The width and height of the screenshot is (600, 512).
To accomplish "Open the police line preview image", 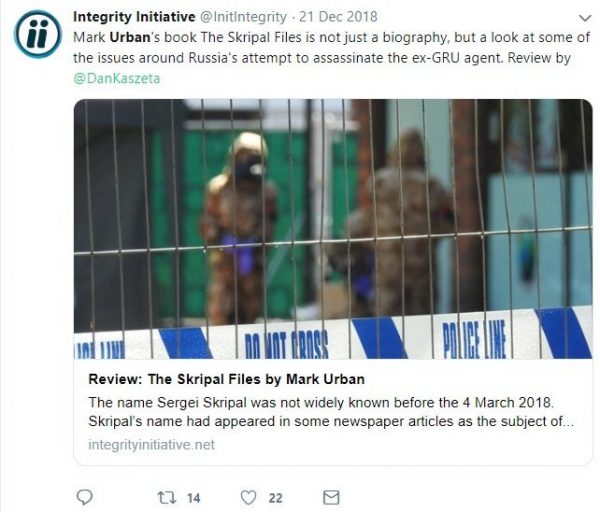I will (333, 229).
